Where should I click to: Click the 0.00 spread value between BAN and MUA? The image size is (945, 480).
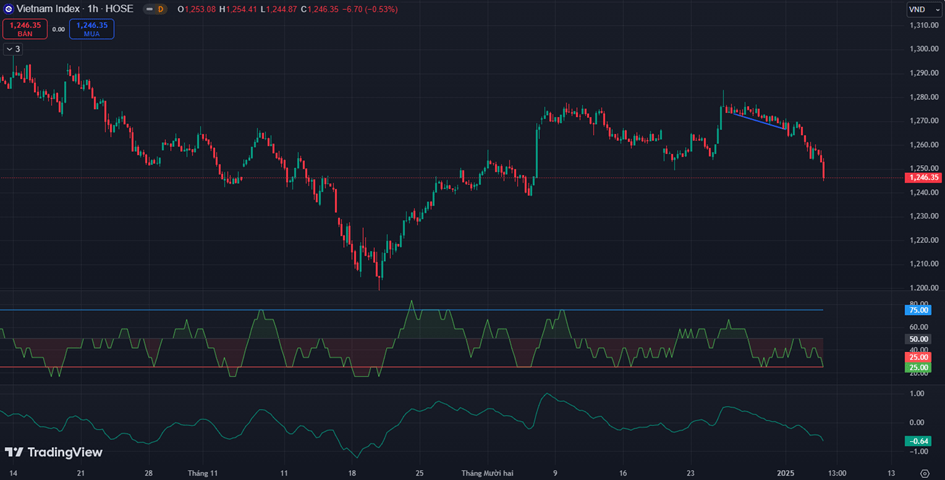[58, 29]
